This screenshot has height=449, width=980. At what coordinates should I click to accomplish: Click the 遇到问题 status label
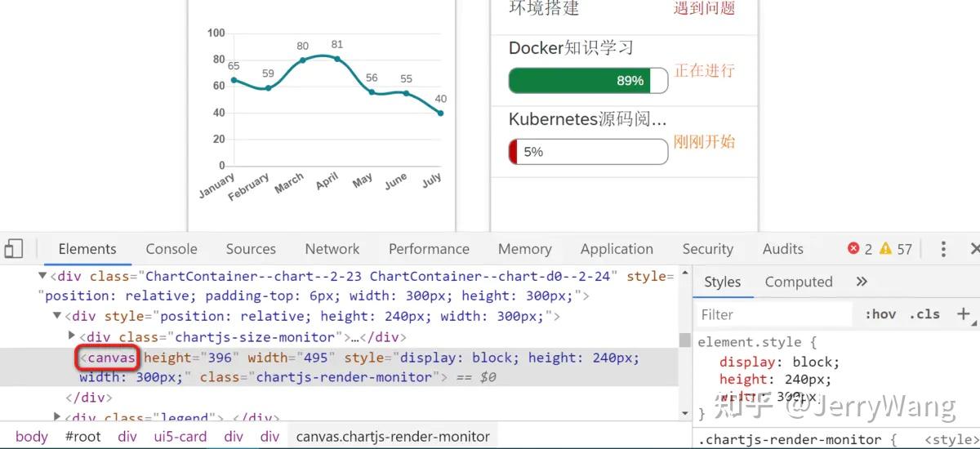point(705,8)
